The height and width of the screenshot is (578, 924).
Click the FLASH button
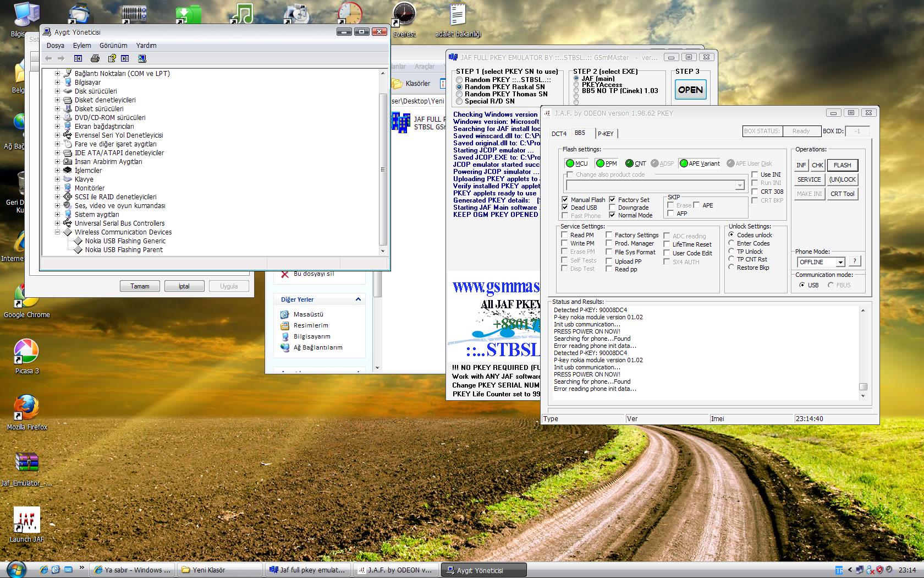coord(842,165)
